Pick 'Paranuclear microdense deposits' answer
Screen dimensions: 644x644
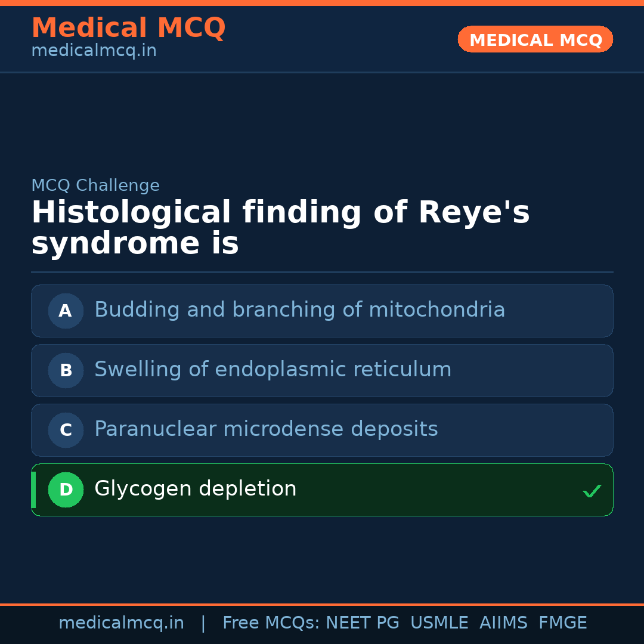pos(266,429)
